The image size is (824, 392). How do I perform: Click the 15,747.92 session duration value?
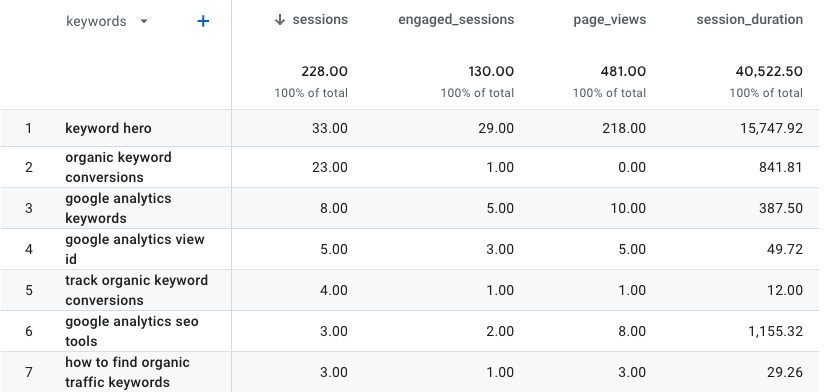coord(771,128)
